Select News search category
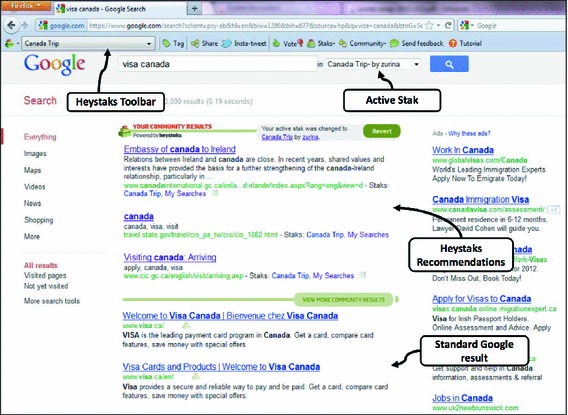The height and width of the screenshot is (415, 568). [32, 204]
